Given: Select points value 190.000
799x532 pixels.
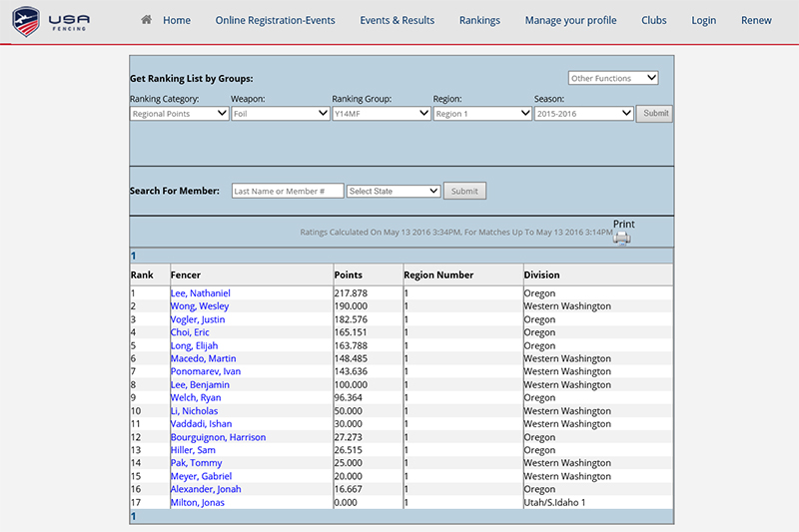Looking at the screenshot, I should [x=351, y=306].
